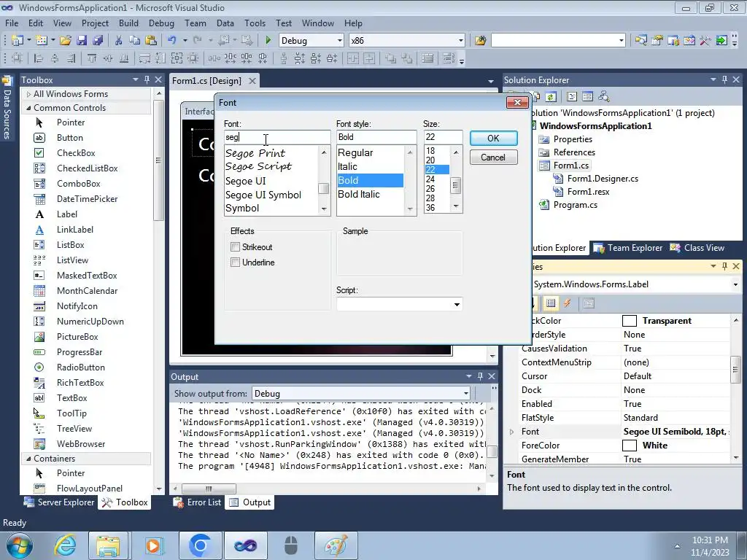Select the WebBrowser control in Toolbox

tap(81, 444)
